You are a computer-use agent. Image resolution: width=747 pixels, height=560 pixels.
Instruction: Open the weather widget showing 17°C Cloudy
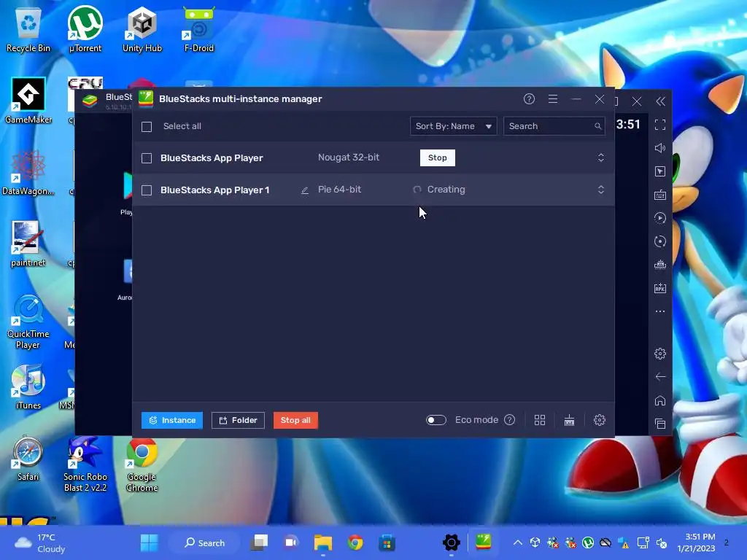pyautogui.click(x=41, y=542)
